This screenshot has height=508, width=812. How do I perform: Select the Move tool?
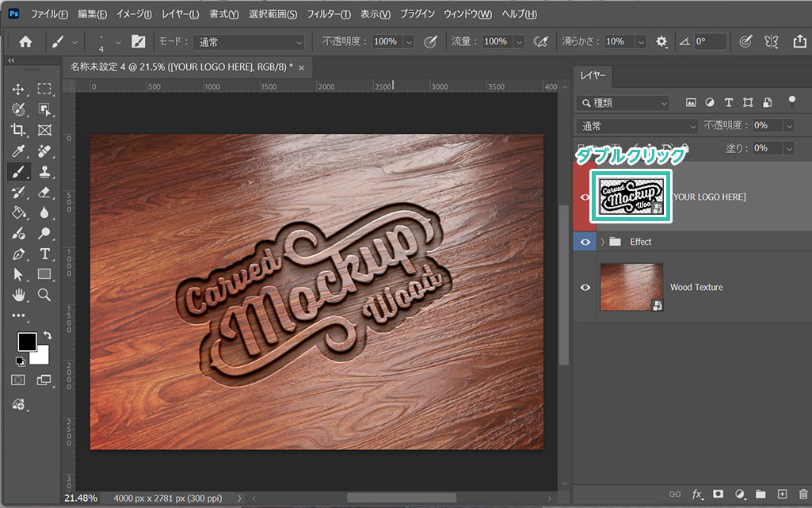[x=18, y=89]
